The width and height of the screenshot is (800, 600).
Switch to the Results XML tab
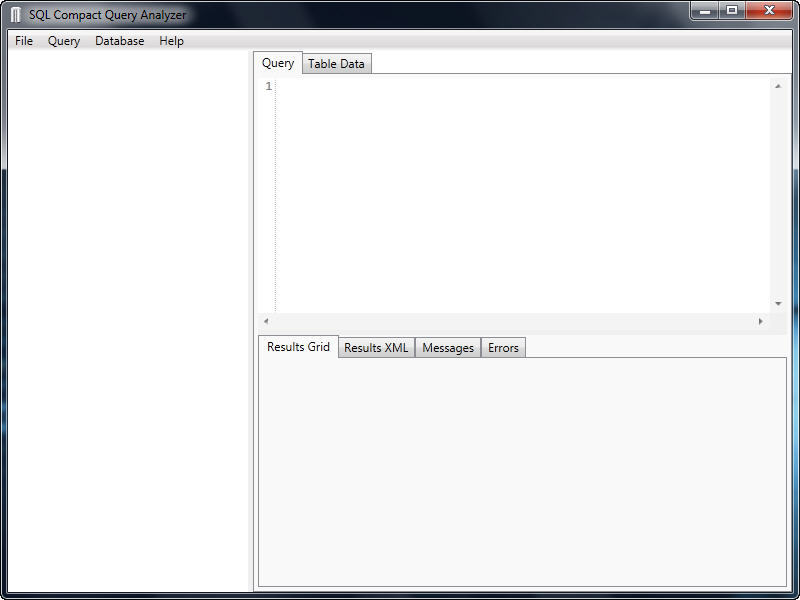pos(376,348)
